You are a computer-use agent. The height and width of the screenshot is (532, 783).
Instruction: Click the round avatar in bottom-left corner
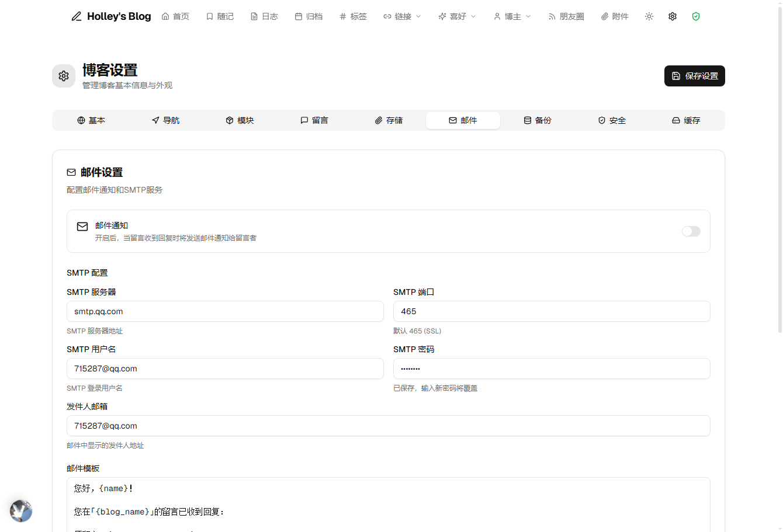(x=21, y=511)
